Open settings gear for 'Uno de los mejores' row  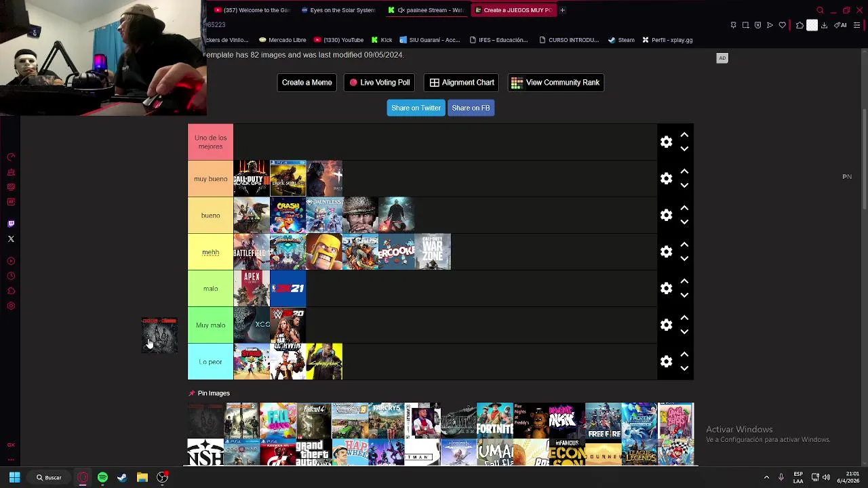click(x=666, y=142)
